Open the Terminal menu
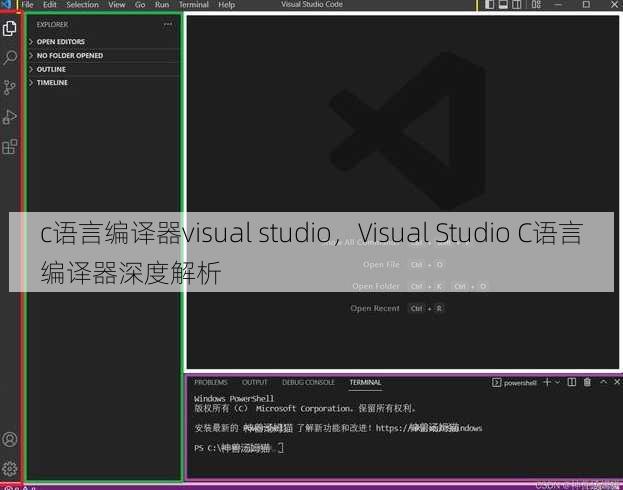 193,5
